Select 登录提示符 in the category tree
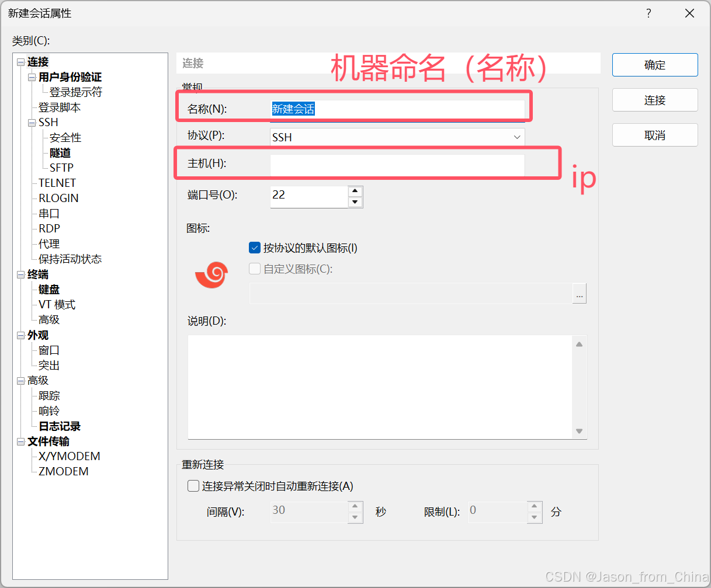The width and height of the screenshot is (711, 588). tap(76, 92)
